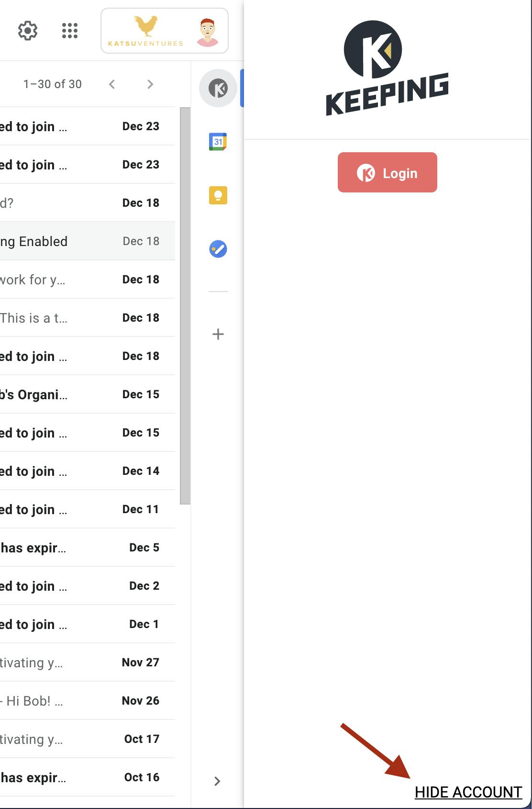Open the Oct 17 'tivating y...' email
Viewport: 532px width, 809px height.
(x=88, y=739)
